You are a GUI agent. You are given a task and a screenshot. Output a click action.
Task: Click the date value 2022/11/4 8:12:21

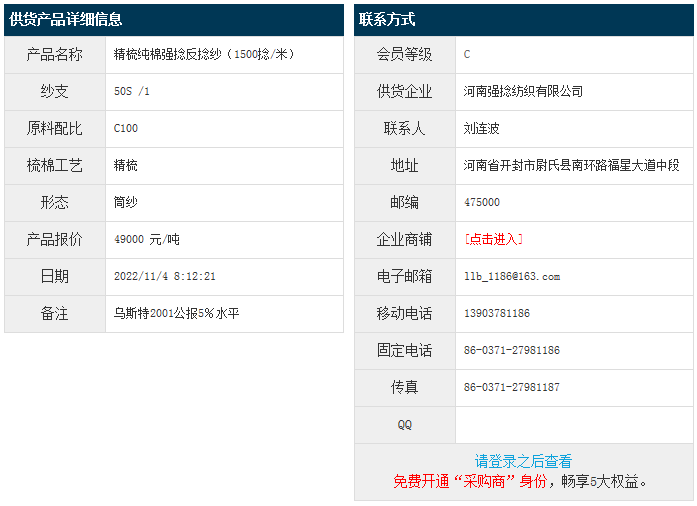click(x=165, y=276)
